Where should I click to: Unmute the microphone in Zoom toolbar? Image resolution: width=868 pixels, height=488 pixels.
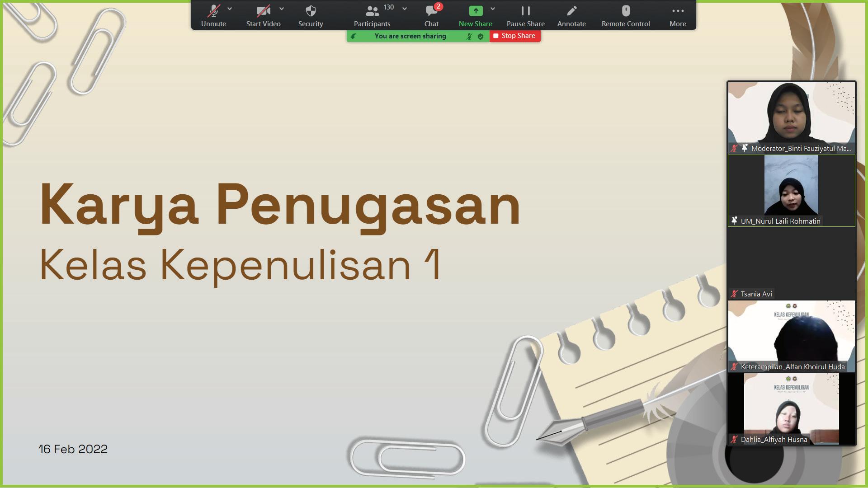click(x=213, y=16)
